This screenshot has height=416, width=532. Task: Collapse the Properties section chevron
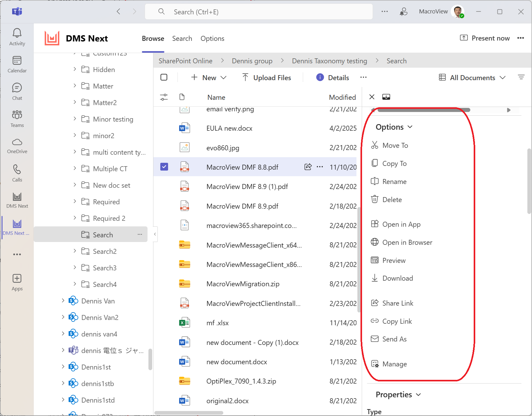pyautogui.click(x=418, y=395)
